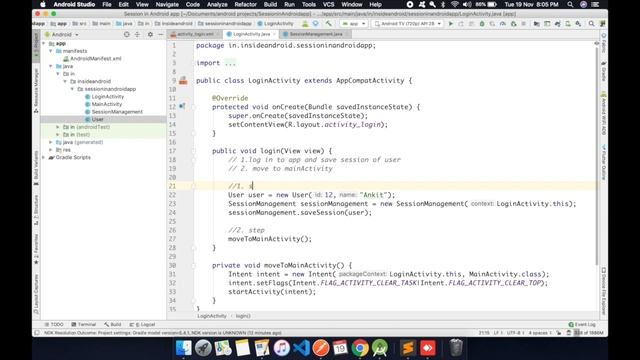This screenshot has height=360, width=640.
Task: Click the class gutter icon at line 9
Action: coord(183,80)
